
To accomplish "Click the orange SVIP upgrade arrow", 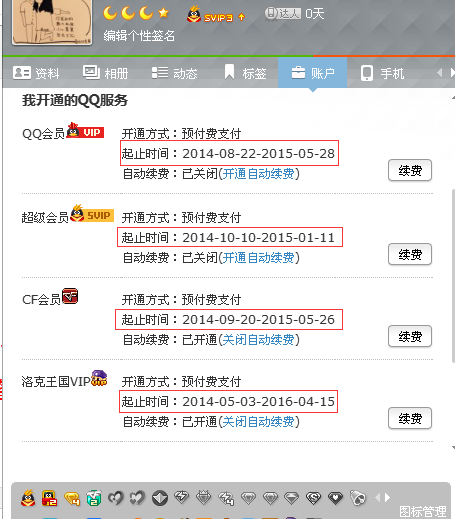I will coord(242,17).
